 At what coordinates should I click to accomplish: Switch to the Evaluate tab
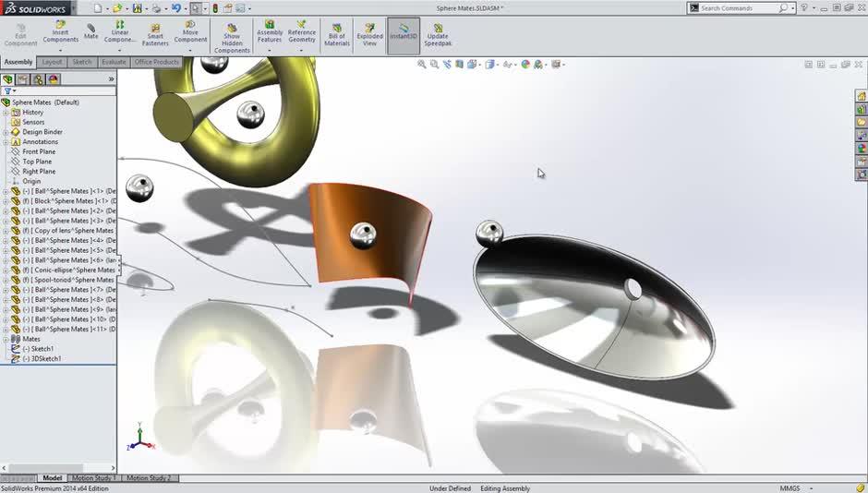click(x=114, y=62)
